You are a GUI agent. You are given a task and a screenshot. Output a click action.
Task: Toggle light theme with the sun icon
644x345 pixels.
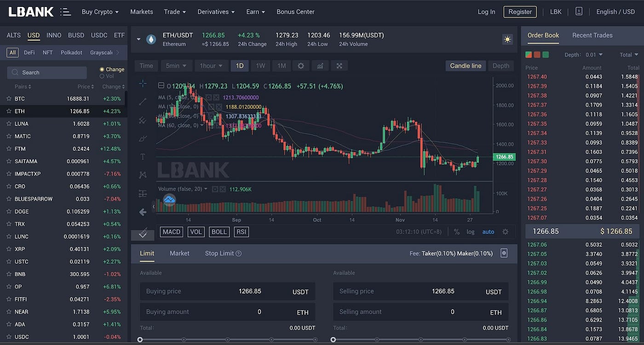click(507, 39)
